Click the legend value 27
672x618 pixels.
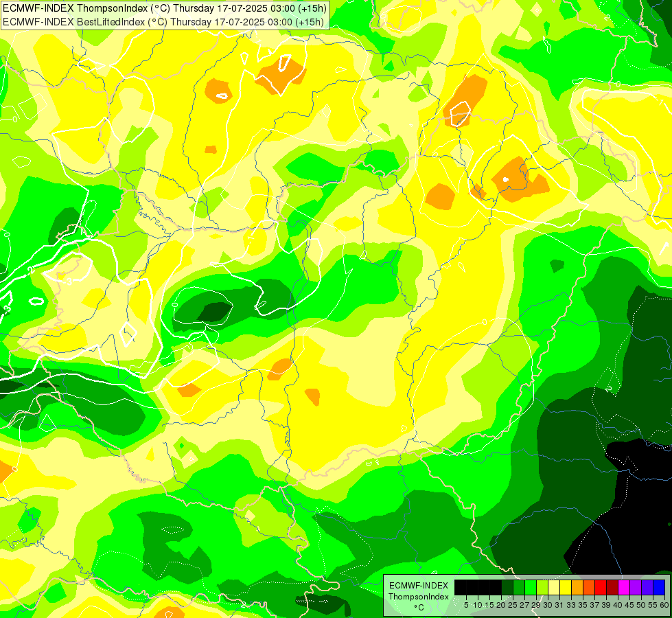[524, 605]
